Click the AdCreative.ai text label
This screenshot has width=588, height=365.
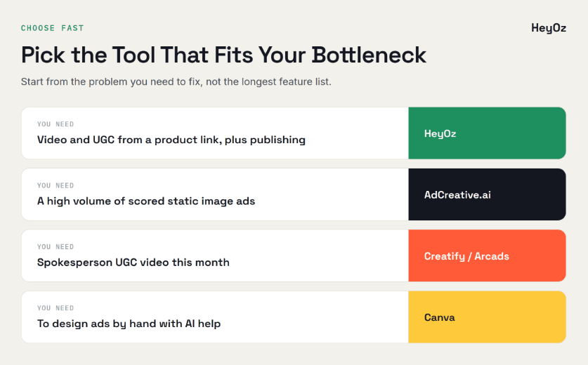457,195
